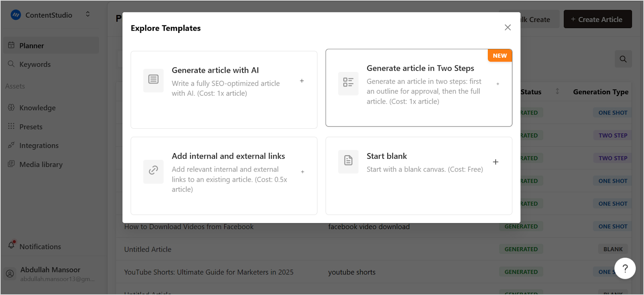Click the facebook video download keyword

(x=369, y=227)
